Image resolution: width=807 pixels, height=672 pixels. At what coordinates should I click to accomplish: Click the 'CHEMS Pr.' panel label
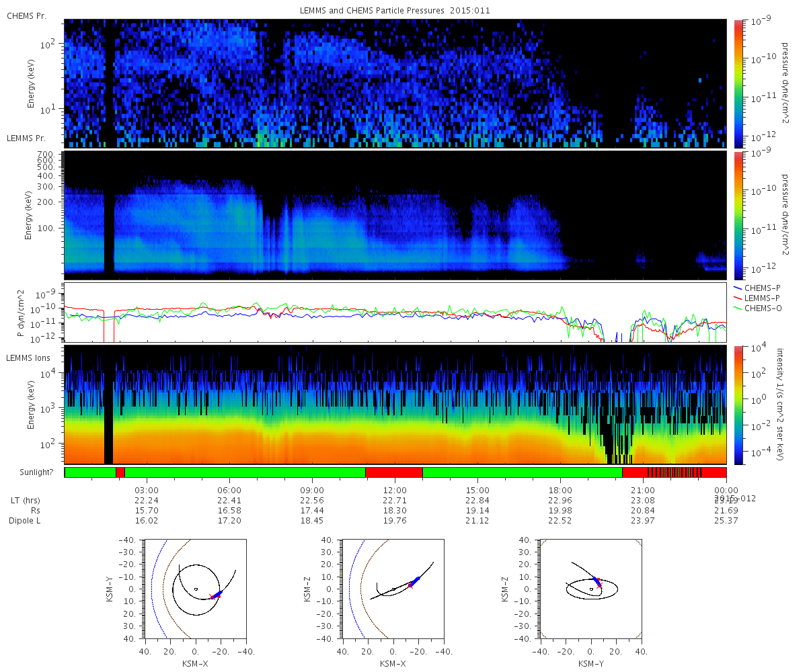(x=26, y=15)
